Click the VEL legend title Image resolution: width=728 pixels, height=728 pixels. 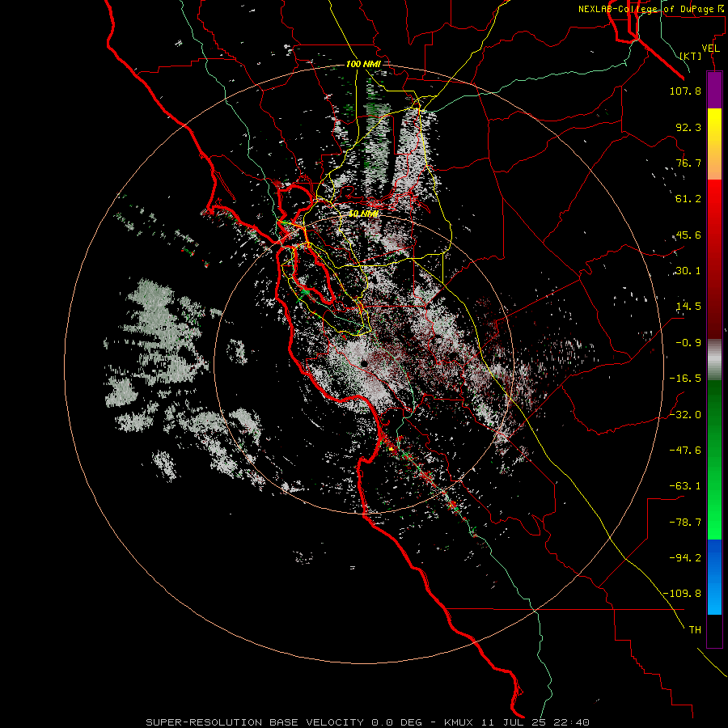pos(710,49)
